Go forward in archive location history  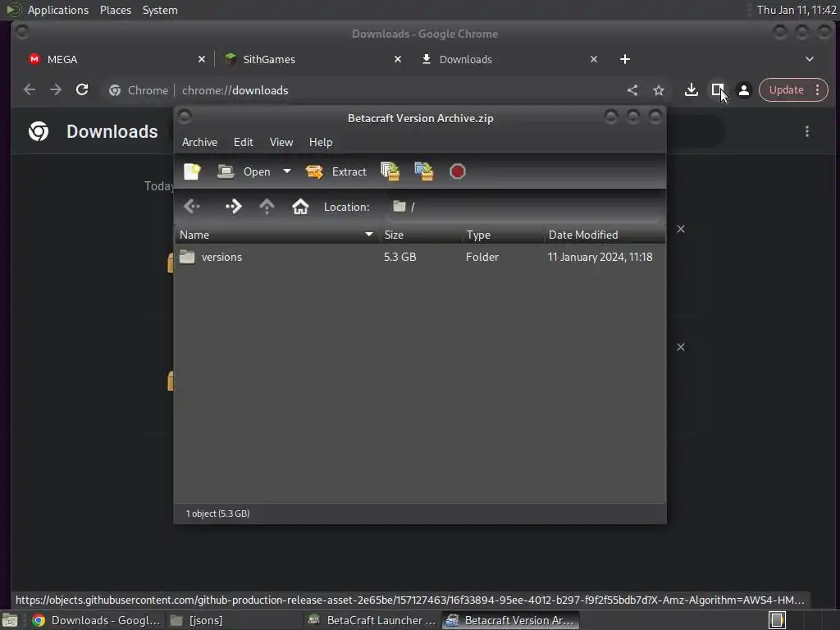[234, 206]
